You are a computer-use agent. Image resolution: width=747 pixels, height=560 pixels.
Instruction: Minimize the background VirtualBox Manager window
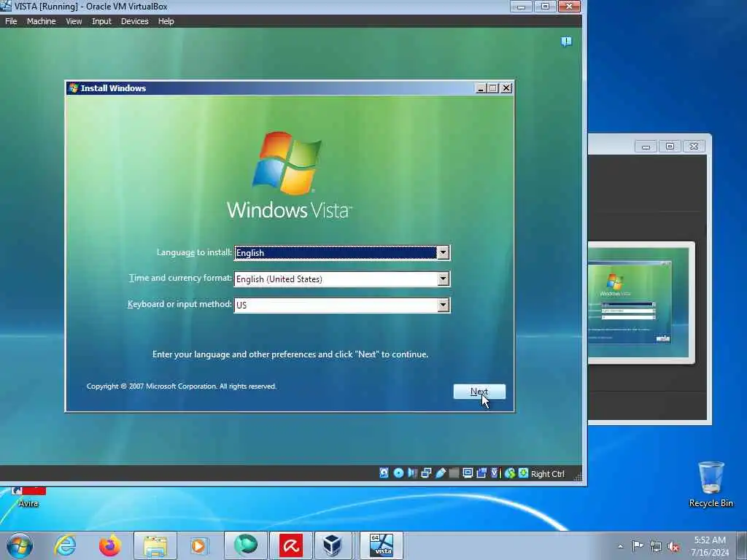[646, 146]
